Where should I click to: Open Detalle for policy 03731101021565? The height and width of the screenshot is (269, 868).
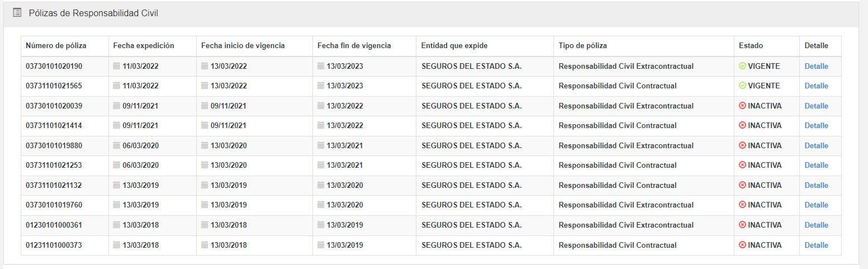[x=816, y=86]
